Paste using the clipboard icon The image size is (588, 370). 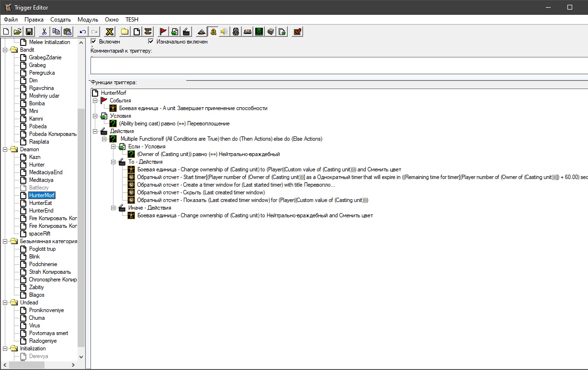click(x=68, y=32)
